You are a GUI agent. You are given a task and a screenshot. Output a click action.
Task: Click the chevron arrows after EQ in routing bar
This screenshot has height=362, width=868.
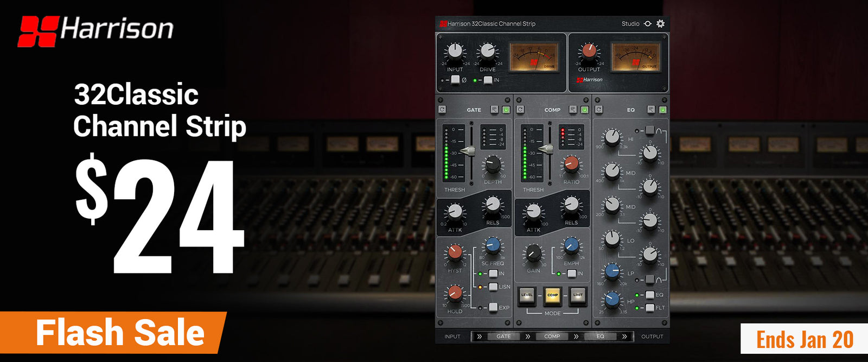pos(624,336)
